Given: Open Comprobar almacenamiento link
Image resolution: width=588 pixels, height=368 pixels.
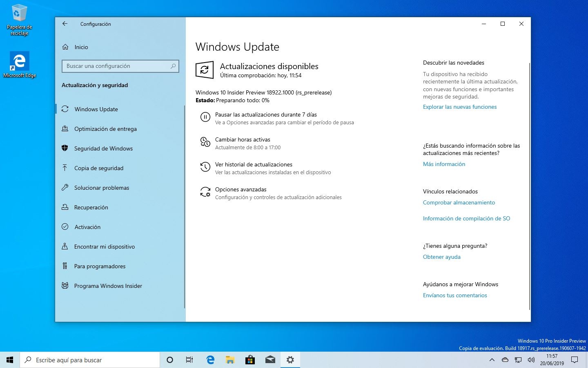Looking at the screenshot, I should (x=459, y=202).
